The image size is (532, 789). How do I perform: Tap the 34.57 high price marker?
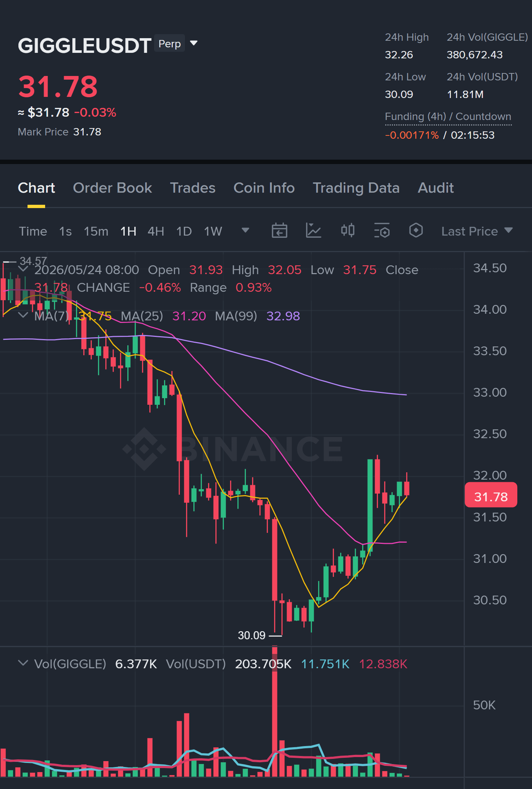[x=33, y=261]
